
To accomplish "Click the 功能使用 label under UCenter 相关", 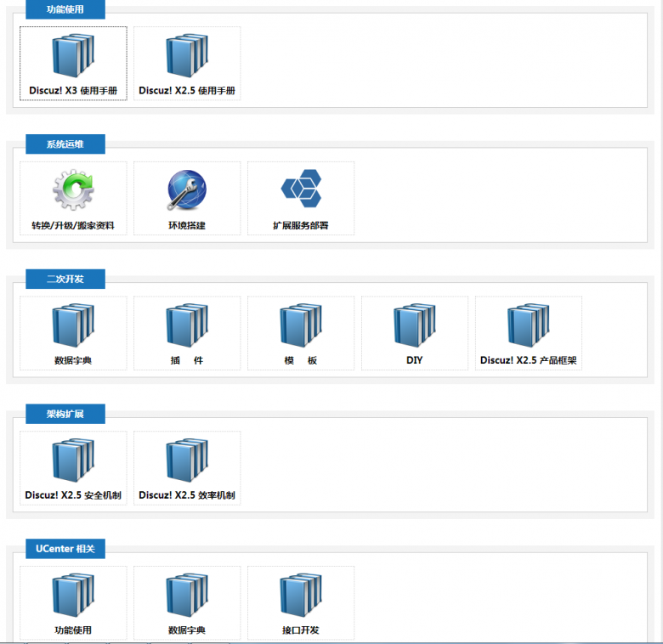I will pos(73,630).
